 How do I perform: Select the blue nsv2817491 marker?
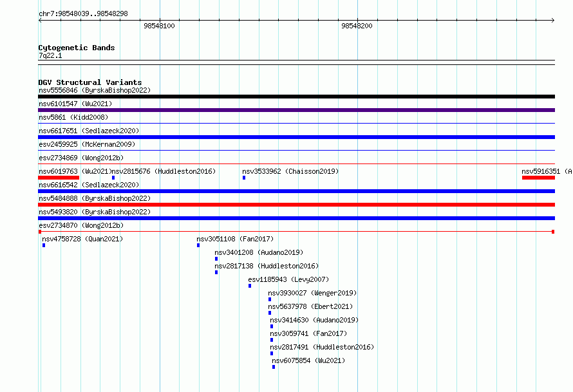click(272, 353)
